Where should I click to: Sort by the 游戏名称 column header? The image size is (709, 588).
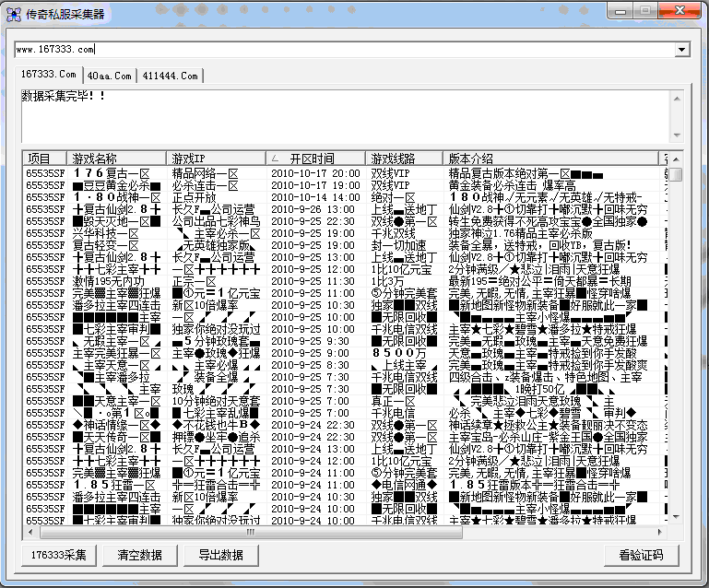[x=117, y=159]
